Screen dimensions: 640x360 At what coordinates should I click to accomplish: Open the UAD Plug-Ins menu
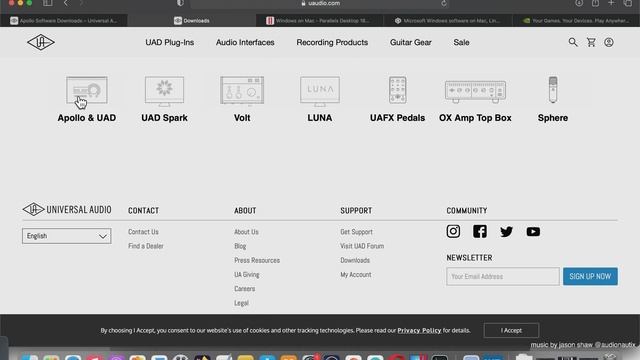coord(169,42)
